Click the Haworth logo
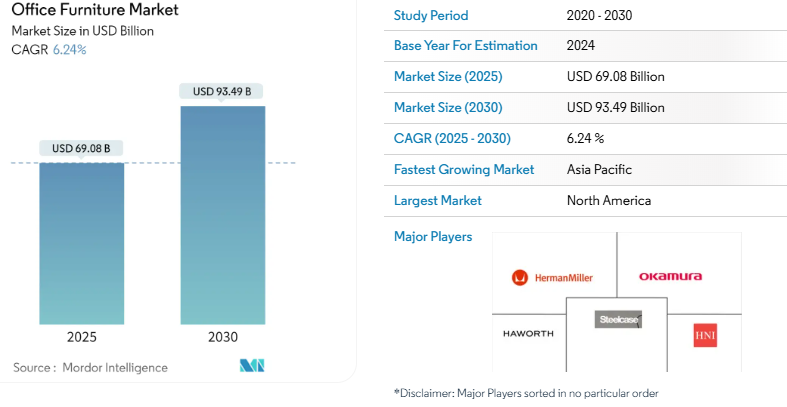787x407 pixels. (x=528, y=334)
